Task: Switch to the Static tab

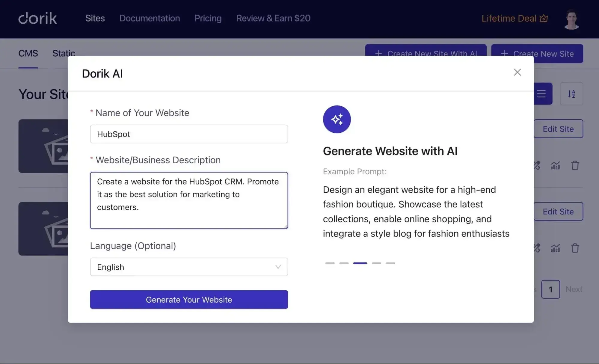Action: (63, 53)
